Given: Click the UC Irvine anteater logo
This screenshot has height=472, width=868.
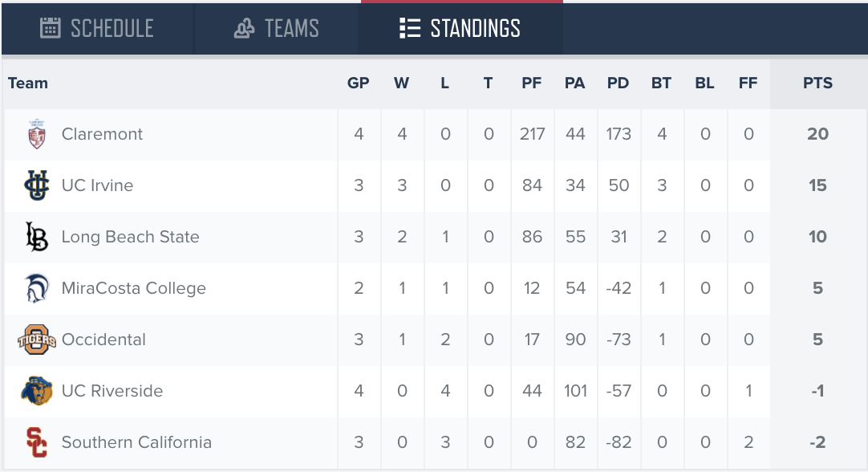Looking at the screenshot, I should 37,185.
